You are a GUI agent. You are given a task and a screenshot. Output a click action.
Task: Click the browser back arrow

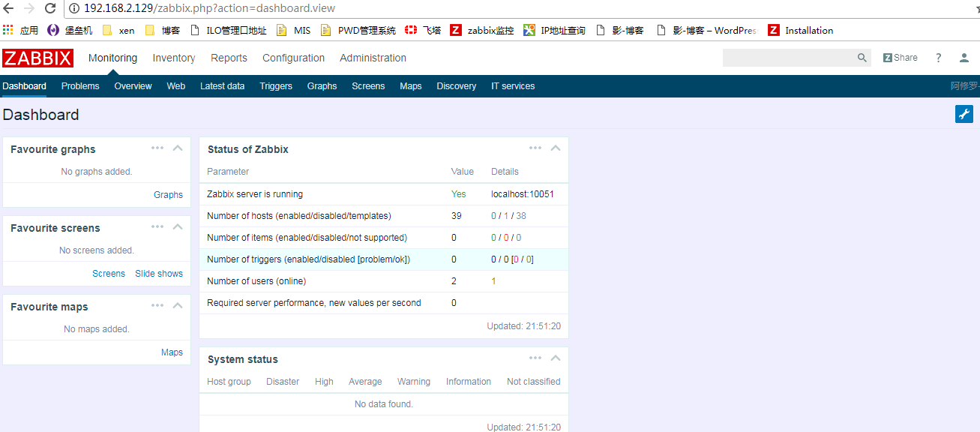coord(9,8)
